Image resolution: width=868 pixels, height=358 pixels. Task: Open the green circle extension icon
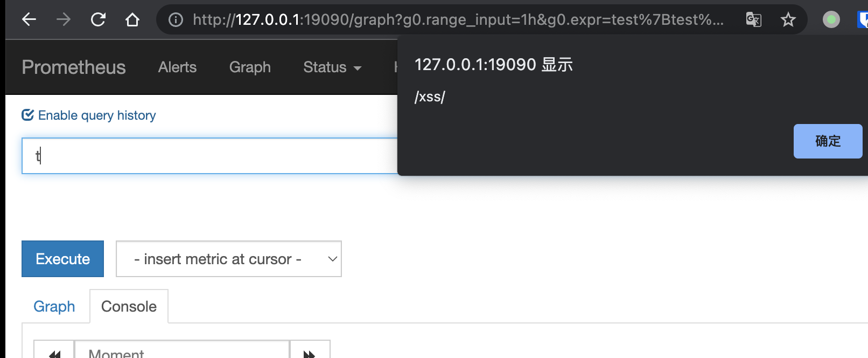coord(831,20)
